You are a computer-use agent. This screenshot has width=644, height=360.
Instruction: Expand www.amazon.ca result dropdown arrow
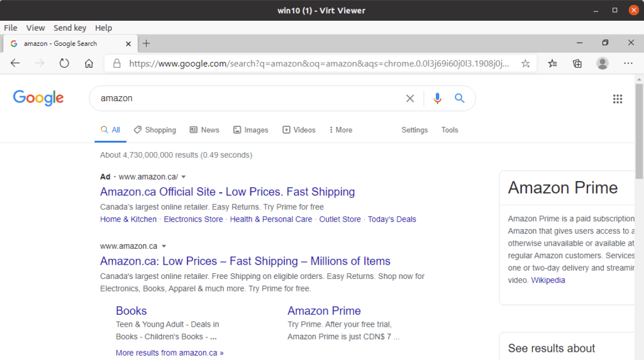coord(164,246)
